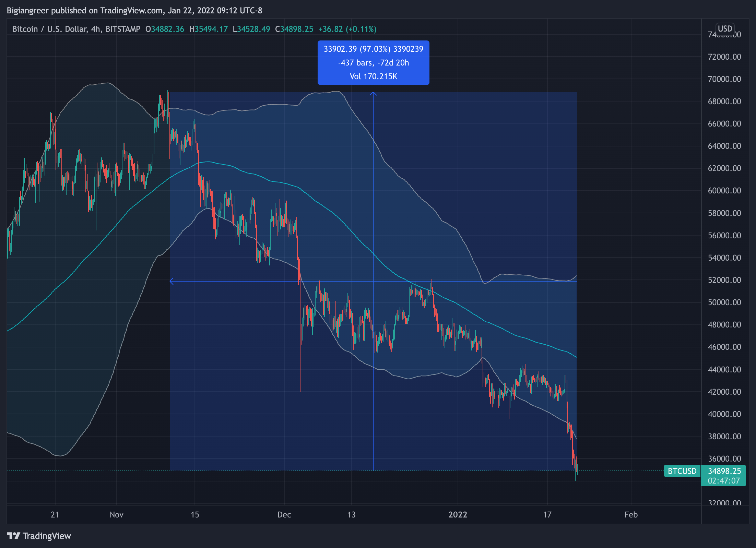The width and height of the screenshot is (756, 548).
Task: Click the bar countdown timer 02:47:07
Action: pyautogui.click(x=723, y=481)
